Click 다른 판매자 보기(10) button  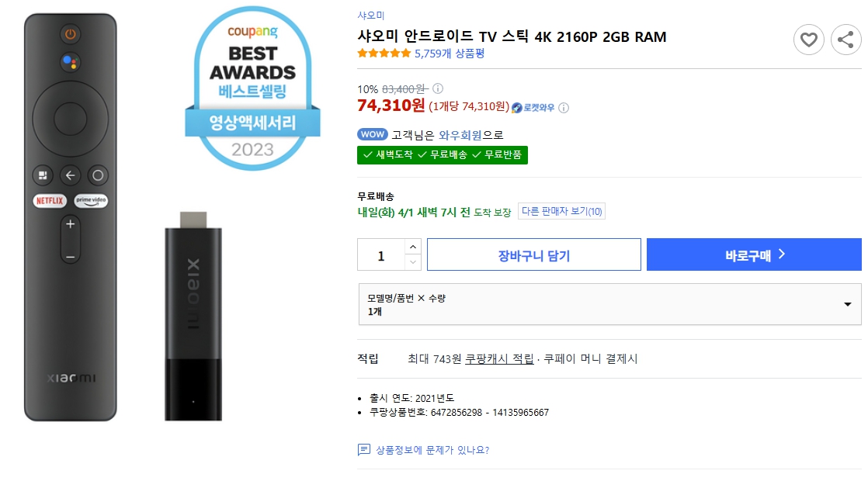pyautogui.click(x=561, y=212)
